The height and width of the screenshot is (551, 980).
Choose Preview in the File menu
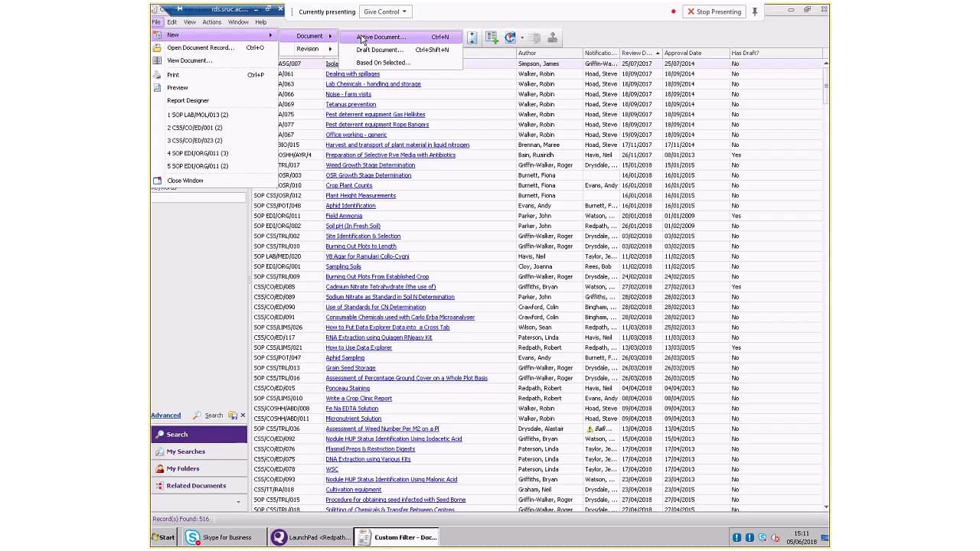pyautogui.click(x=214, y=88)
